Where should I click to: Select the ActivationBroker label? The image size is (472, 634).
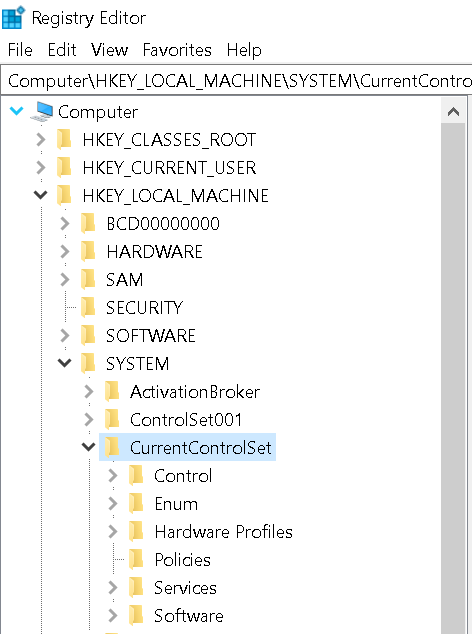(x=195, y=392)
